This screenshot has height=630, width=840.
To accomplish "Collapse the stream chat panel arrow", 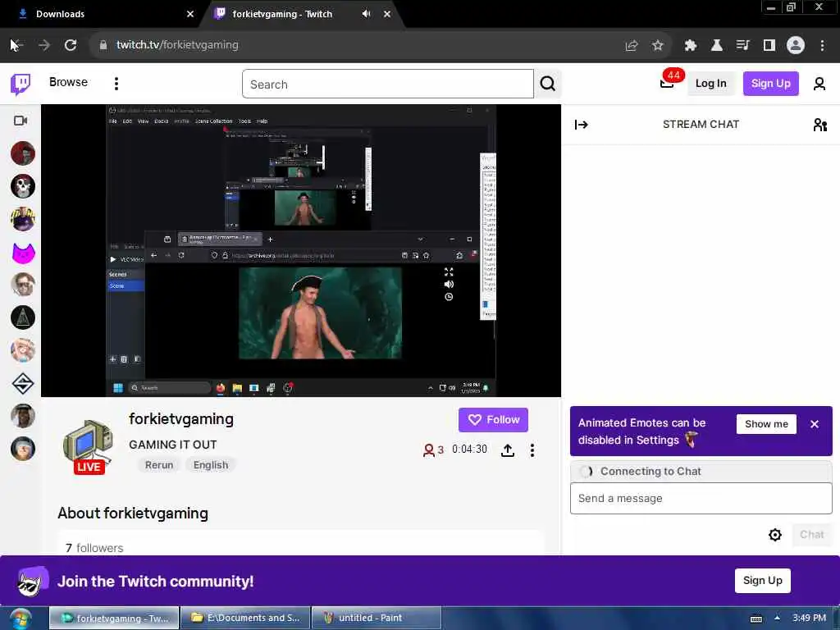I will coord(582,125).
